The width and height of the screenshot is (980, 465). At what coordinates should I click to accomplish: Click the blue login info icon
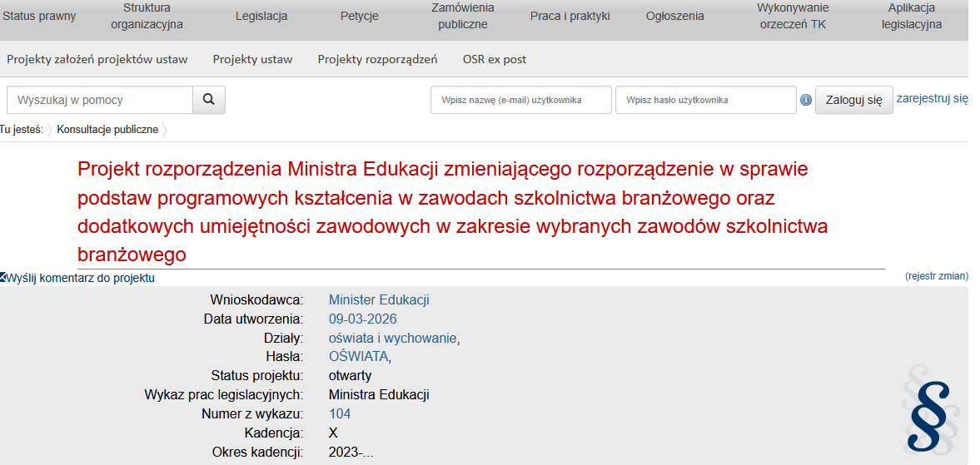click(806, 100)
